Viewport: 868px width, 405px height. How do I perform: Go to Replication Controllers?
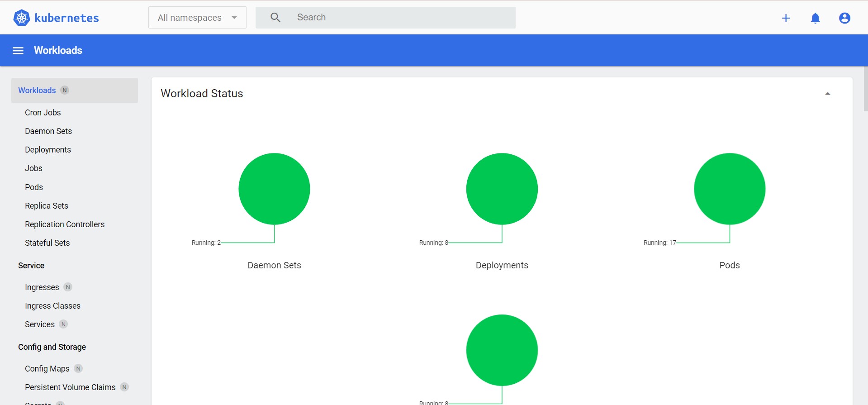click(65, 224)
